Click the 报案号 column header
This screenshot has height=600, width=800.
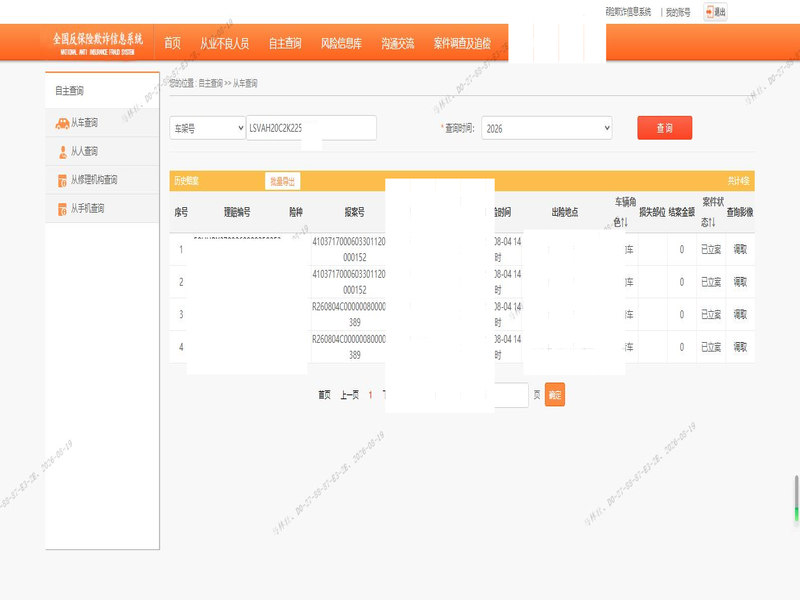354,212
